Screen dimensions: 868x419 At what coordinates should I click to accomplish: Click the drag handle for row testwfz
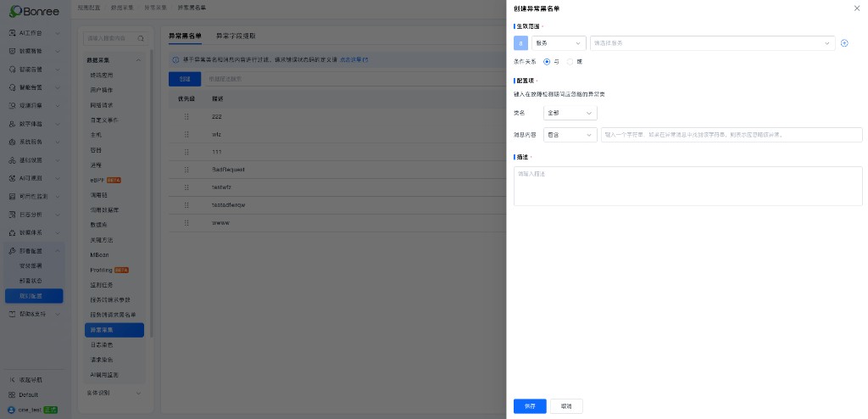coord(186,187)
